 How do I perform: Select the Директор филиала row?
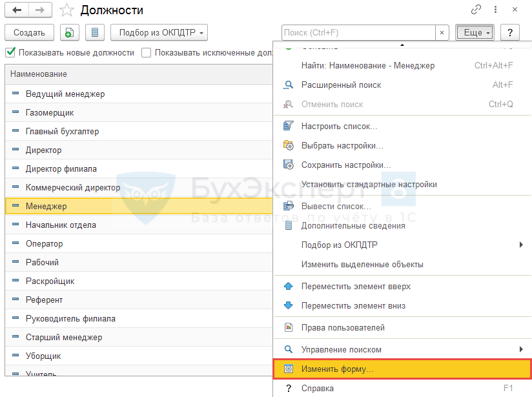pos(139,168)
